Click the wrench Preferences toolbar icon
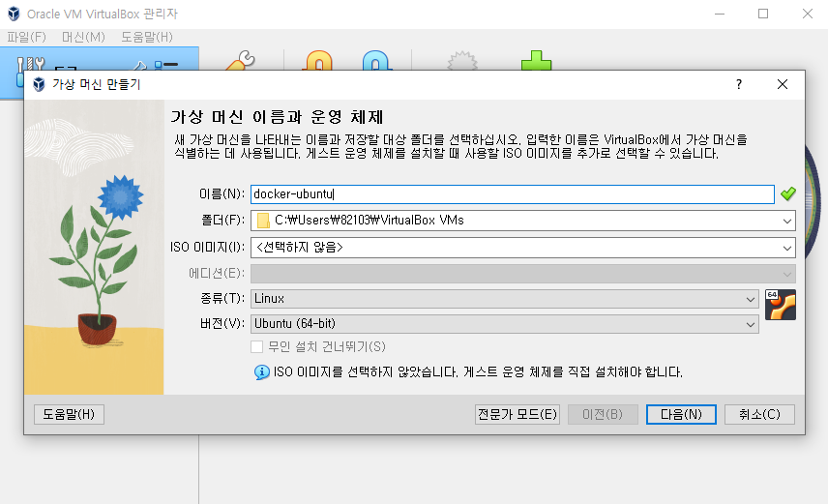The width and height of the screenshot is (828, 504). click(x=240, y=61)
